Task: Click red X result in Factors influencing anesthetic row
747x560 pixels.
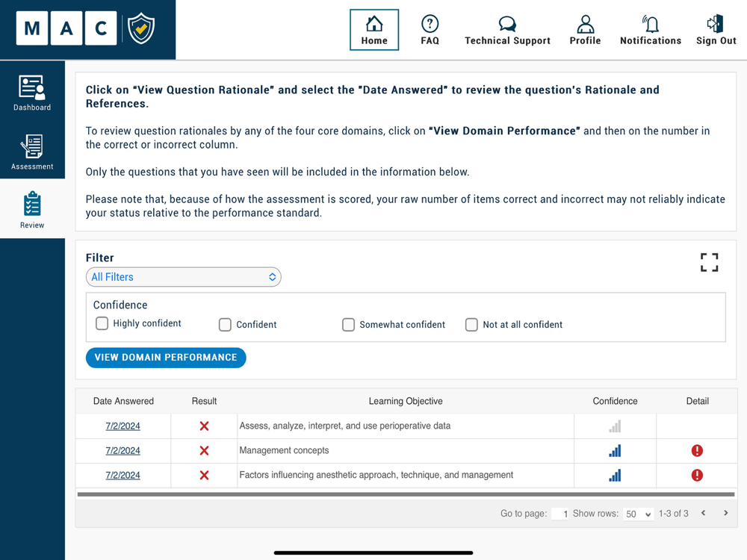Action: pos(204,475)
